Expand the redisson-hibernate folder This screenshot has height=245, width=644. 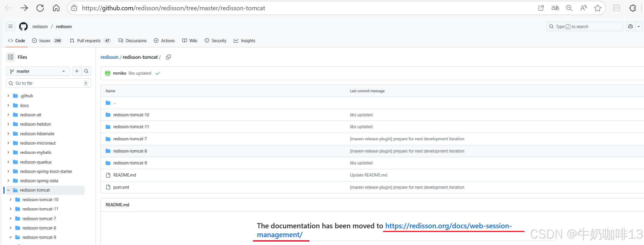pos(8,134)
